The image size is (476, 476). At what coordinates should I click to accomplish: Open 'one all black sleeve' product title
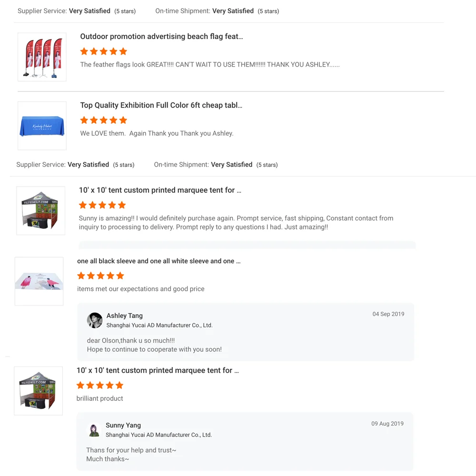(x=159, y=261)
